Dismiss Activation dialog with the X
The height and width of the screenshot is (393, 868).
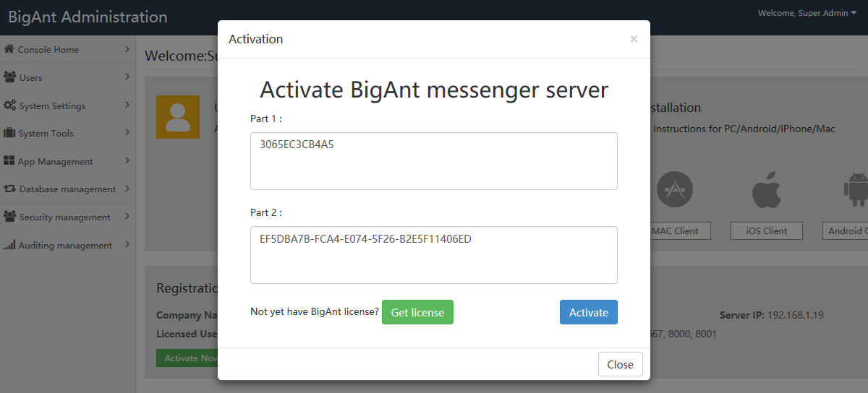(x=634, y=39)
